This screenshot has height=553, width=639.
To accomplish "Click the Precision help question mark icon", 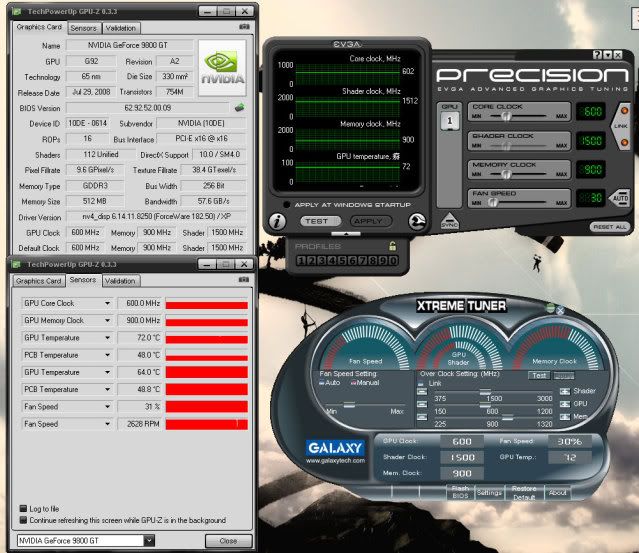I will (598, 54).
